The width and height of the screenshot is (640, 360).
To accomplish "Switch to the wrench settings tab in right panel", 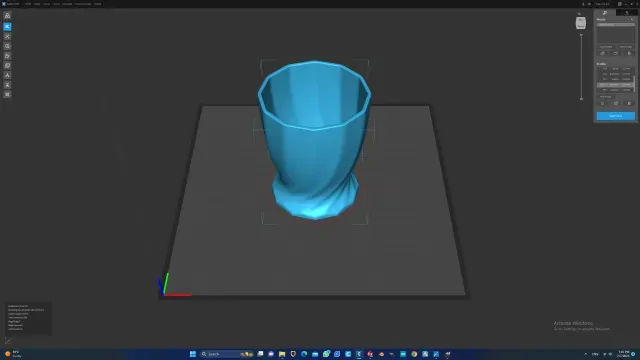I will click(604, 13).
